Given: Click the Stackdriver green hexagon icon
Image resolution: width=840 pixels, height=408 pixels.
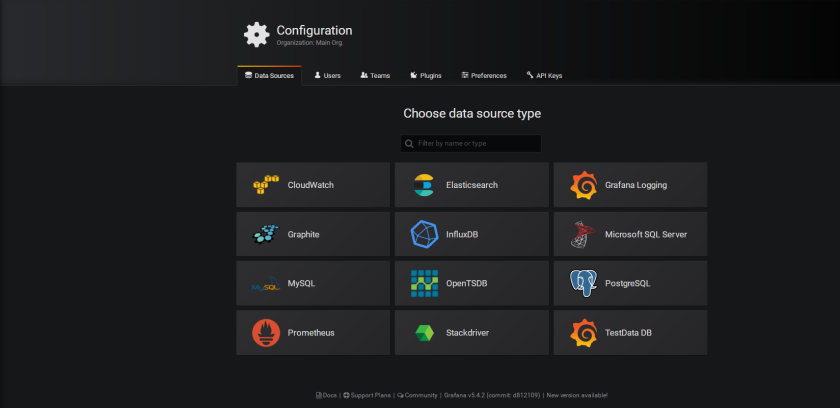Looking at the screenshot, I should click(424, 333).
